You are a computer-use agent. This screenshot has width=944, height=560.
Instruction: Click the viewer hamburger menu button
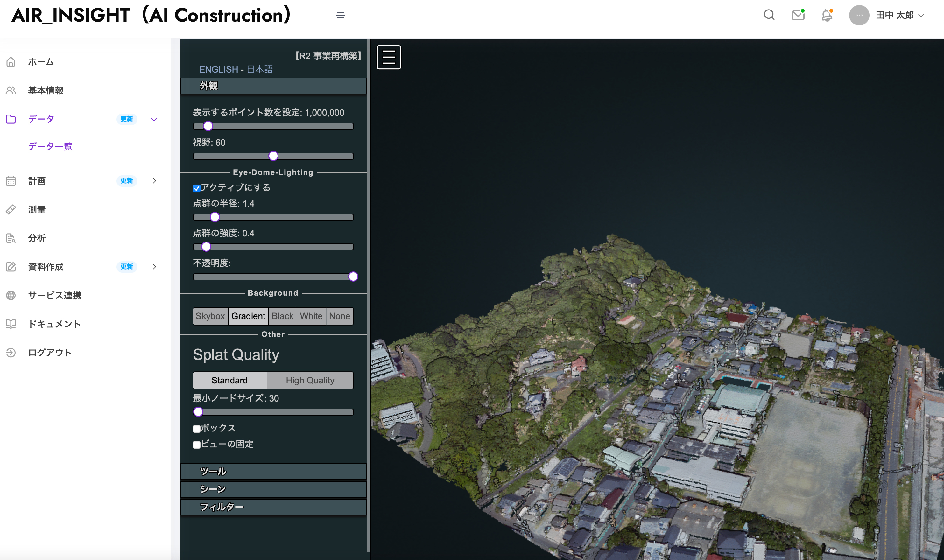389,57
